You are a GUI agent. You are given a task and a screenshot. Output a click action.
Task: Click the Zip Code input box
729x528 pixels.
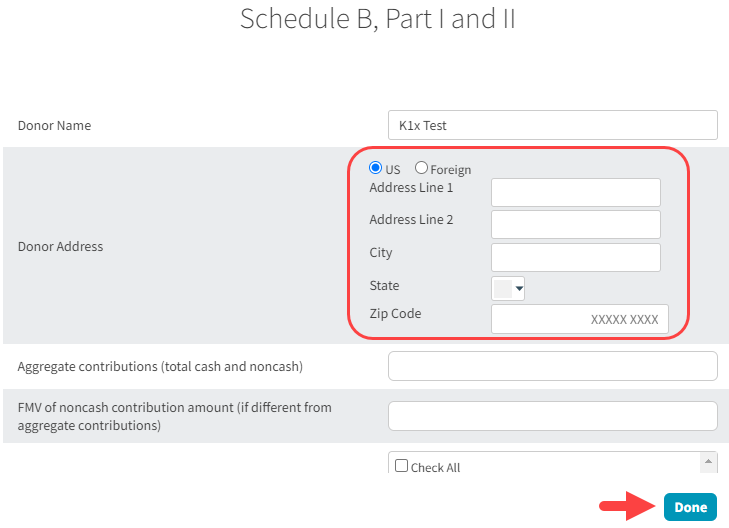579,319
